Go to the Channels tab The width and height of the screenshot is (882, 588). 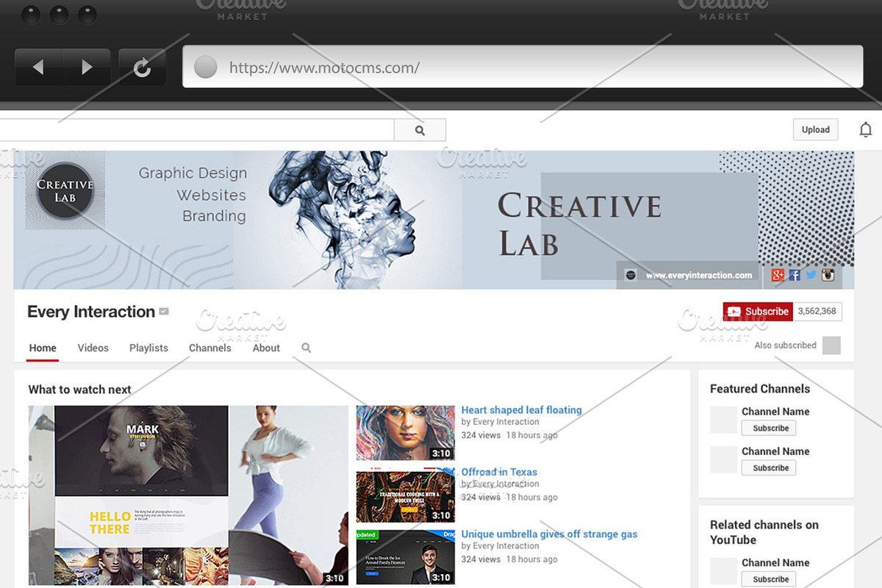pyautogui.click(x=210, y=348)
